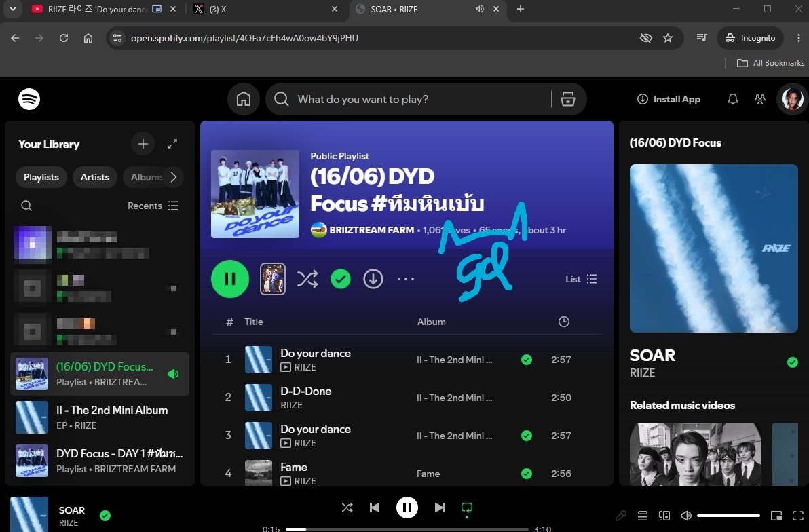Open All Bookmarks folder
Viewport: 809px width, 532px height.
tap(770, 63)
